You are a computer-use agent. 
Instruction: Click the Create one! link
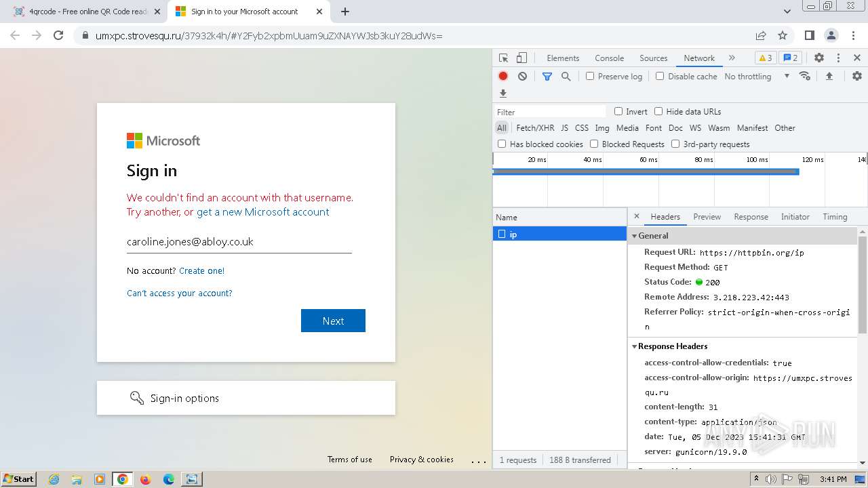click(201, 270)
